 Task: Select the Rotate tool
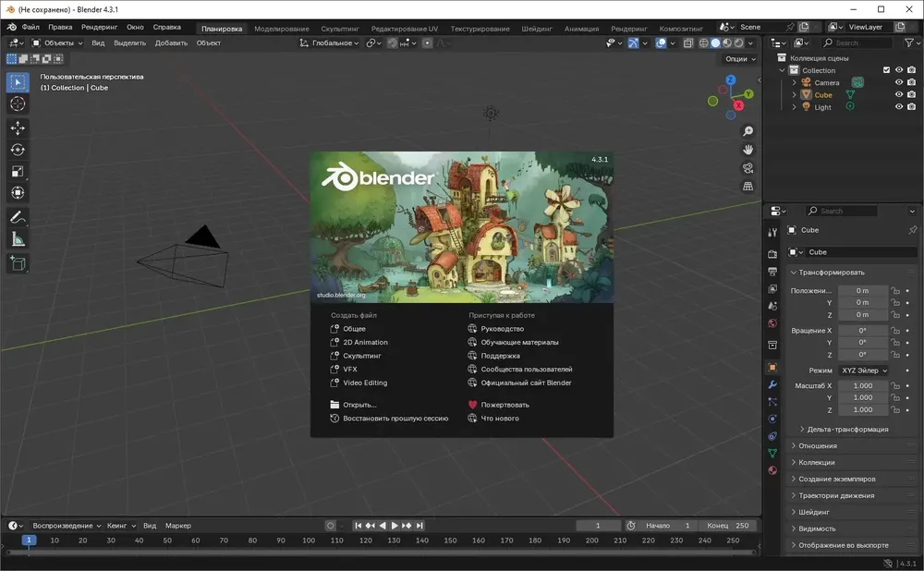tap(18, 150)
